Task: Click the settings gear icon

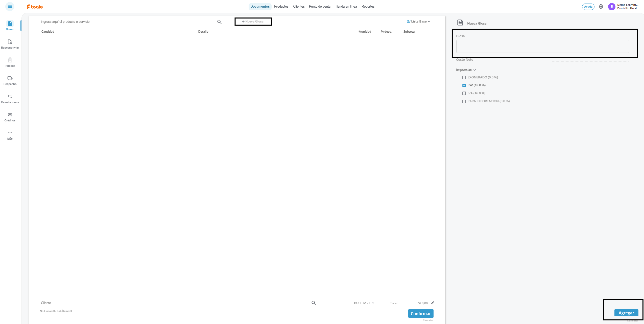Action: [x=601, y=7]
